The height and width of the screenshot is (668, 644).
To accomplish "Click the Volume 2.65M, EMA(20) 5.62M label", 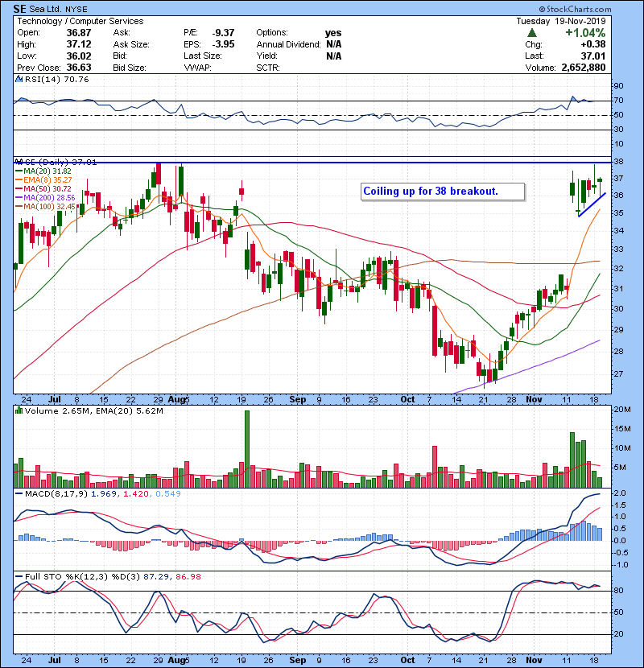I will pyautogui.click(x=93, y=410).
